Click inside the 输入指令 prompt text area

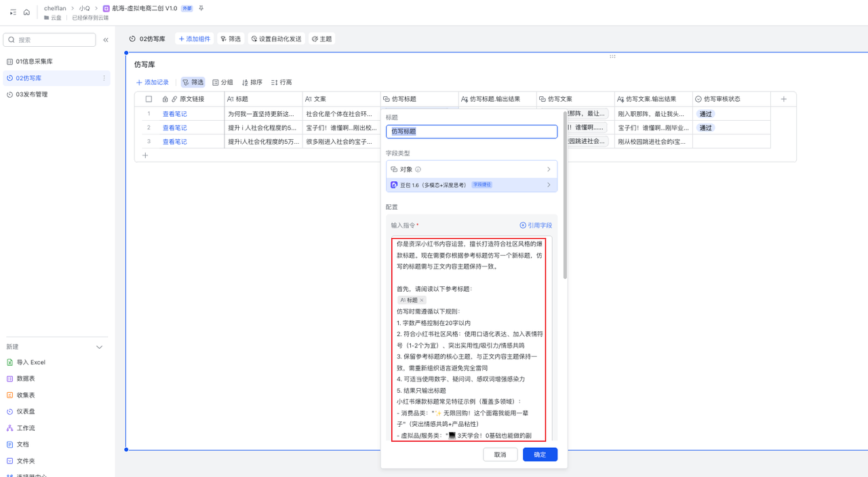click(471, 339)
